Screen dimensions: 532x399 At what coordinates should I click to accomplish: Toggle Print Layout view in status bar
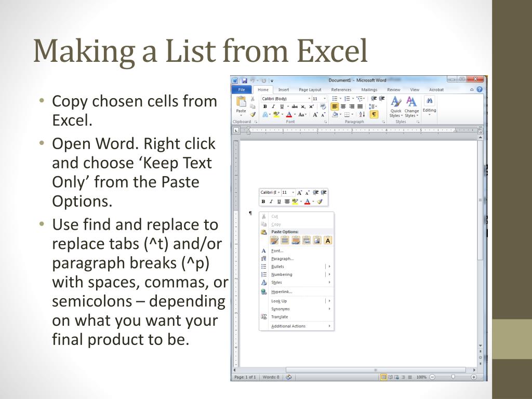383,377
